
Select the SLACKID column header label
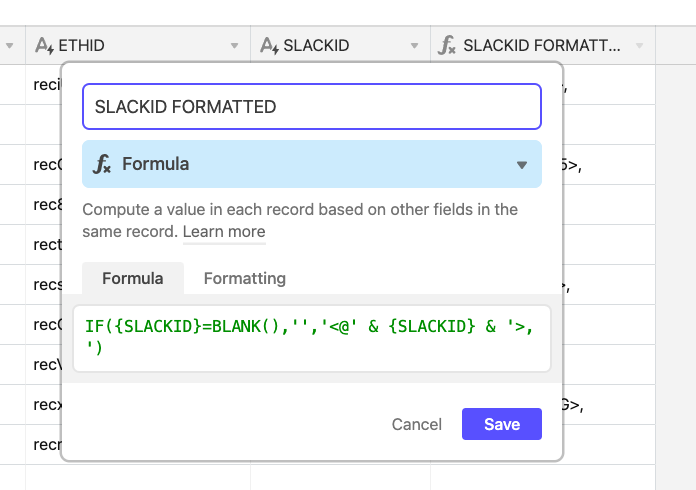tap(316, 45)
